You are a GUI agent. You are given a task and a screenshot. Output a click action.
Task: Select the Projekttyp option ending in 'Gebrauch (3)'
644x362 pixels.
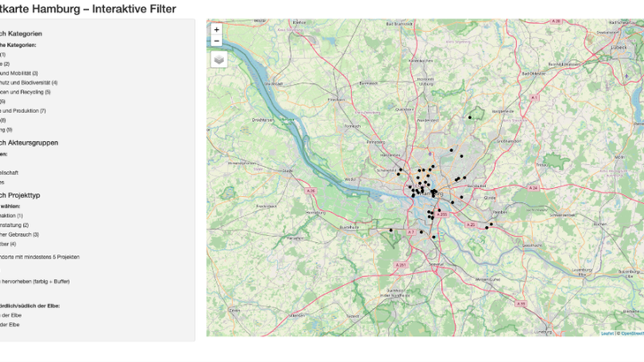pyautogui.click(x=19, y=235)
